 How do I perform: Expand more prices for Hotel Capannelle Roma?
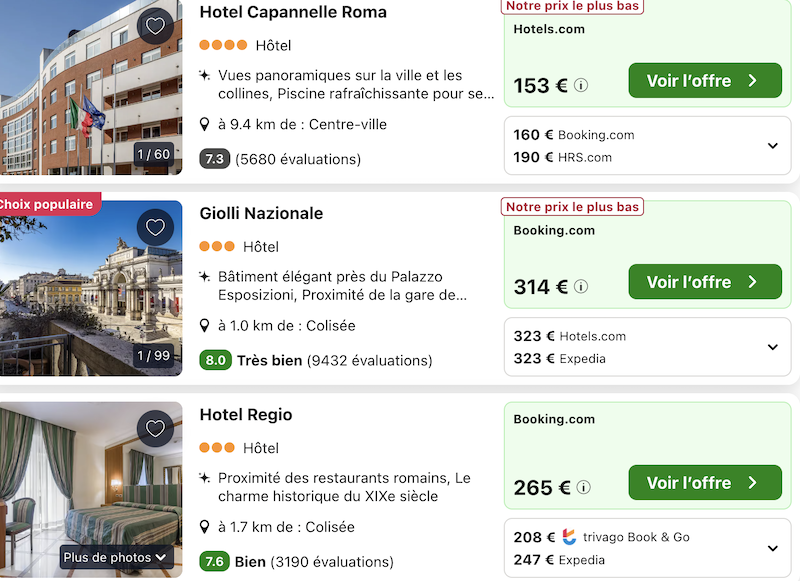[772, 146]
